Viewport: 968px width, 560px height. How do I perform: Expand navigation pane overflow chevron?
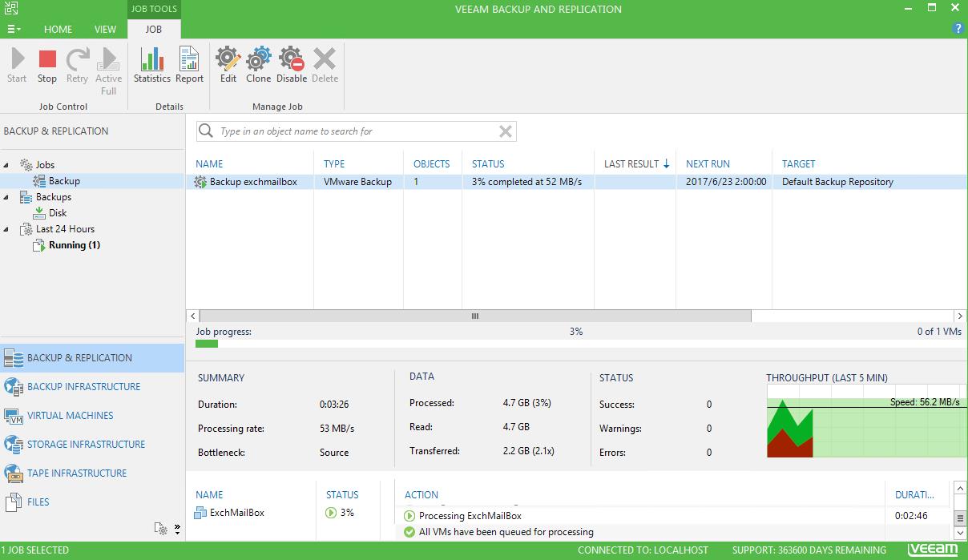tap(177, 529)
